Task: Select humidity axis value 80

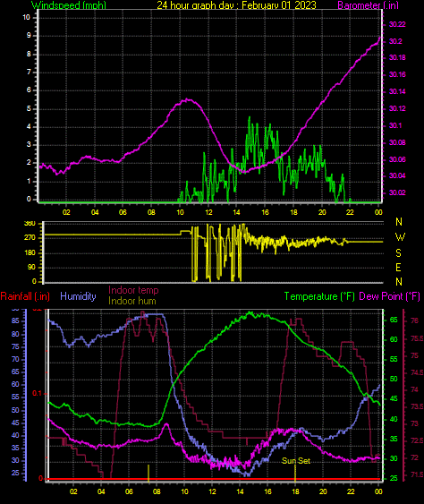Action: [x=15, y=334]
